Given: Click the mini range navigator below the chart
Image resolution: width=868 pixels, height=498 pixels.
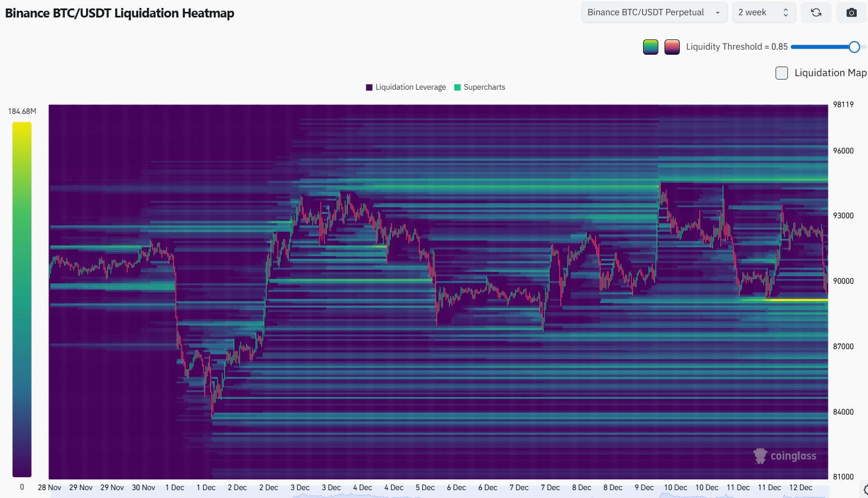Looking at the screenshot, I should (440, 495).
